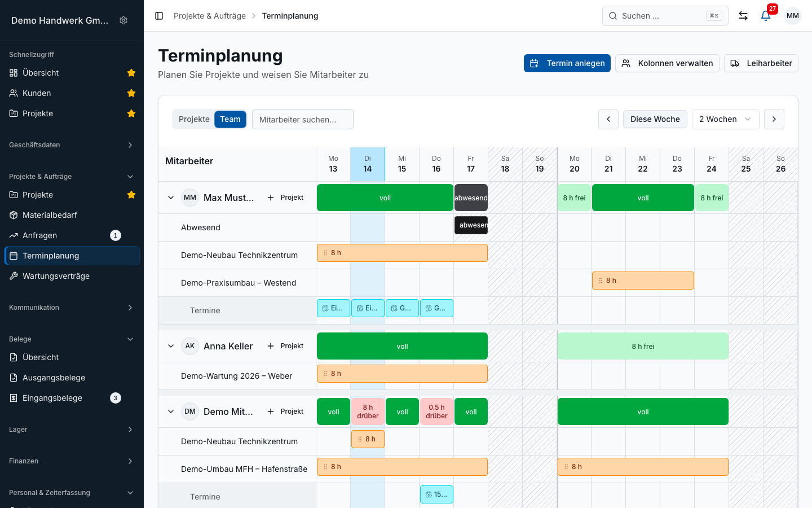Screen dimensions: 812x508
Task: Open Materialbedarf in sidebar
Action: (x=72, y=215)
